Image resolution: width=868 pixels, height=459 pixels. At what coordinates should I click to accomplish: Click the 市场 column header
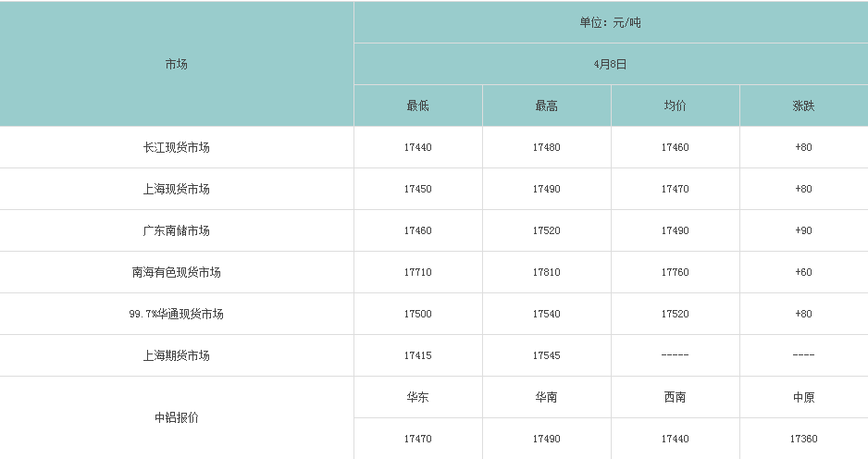[x=176, y=64]
